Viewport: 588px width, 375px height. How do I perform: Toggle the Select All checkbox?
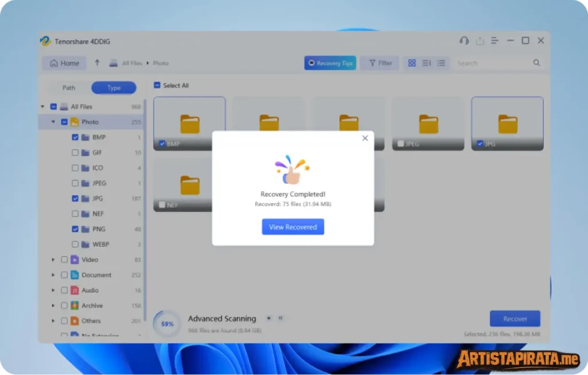(x=157, y=86)
